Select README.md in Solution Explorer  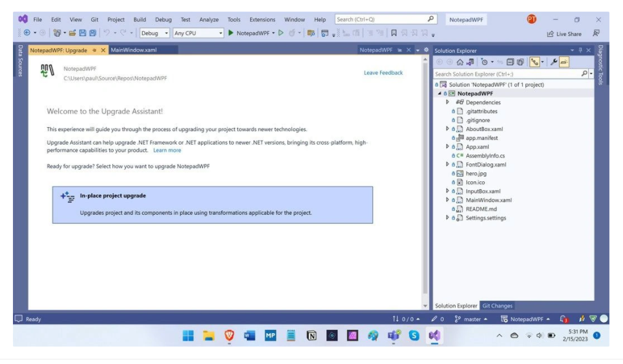481,209
